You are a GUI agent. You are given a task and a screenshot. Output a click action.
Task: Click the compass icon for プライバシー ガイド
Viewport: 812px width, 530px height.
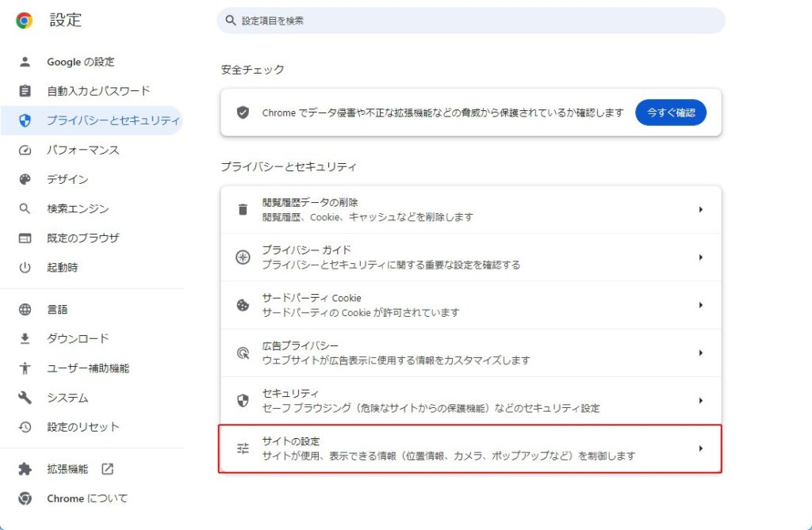pos(243,257)
